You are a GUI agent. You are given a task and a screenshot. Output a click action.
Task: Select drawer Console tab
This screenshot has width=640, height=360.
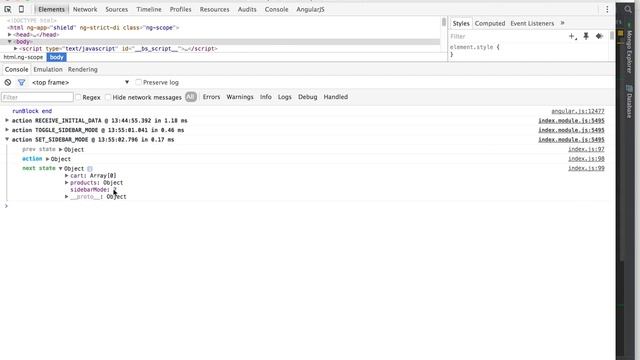[x=16, y=69]
